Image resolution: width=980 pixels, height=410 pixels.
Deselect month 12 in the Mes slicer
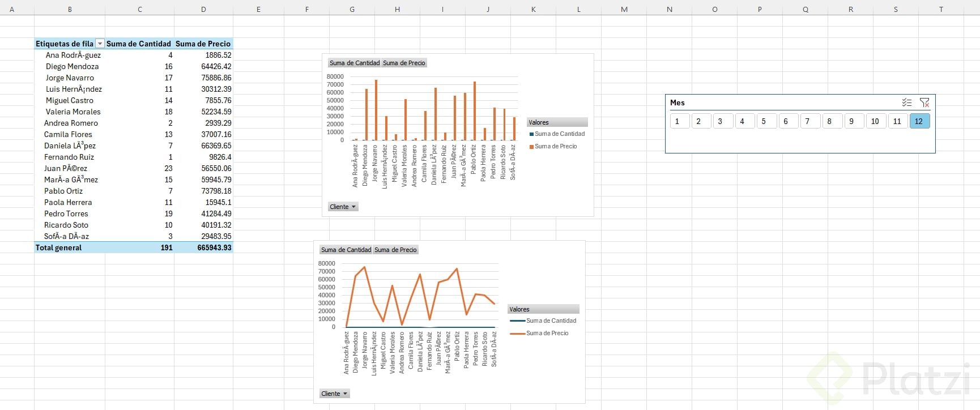tap(919, 121)
